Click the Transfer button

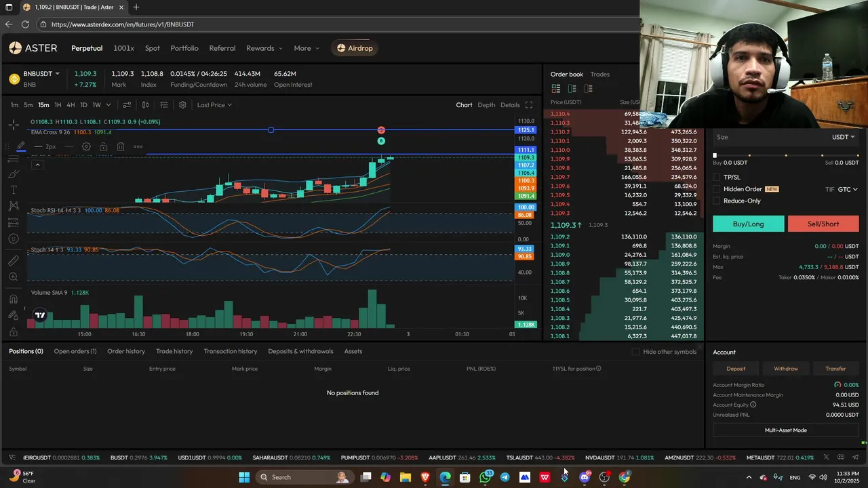(835, 369)
